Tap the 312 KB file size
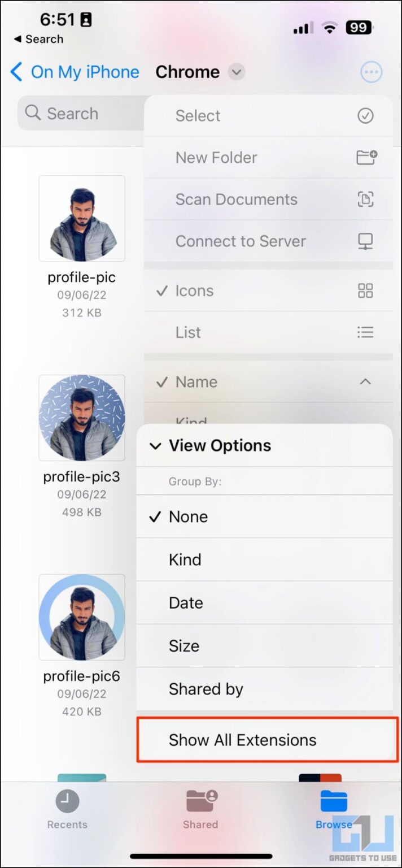 coord(82,313)
